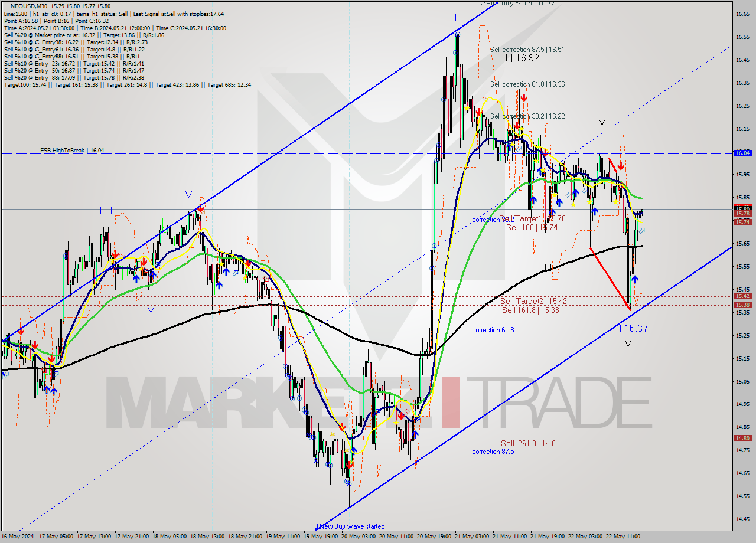Click the '16 May 2024' time axis label
The height and width of the screenshot is (543, 756).
18,537
